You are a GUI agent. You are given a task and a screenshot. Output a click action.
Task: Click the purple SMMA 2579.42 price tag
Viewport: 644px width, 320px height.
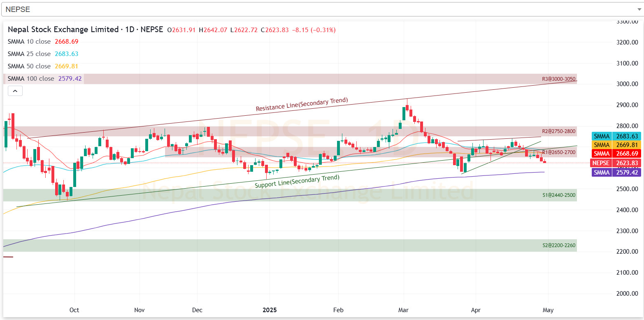click(x=616, y=173)
